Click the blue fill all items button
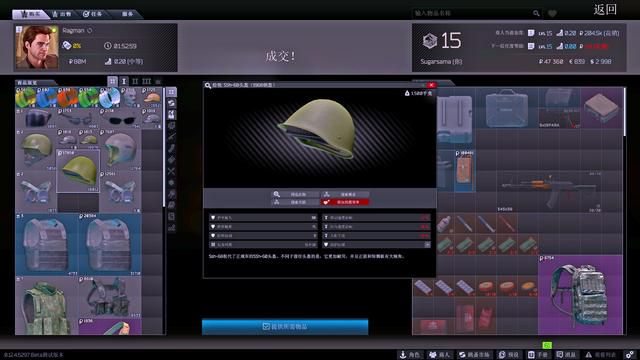640x360 pixels. click(x=285, y=327)
